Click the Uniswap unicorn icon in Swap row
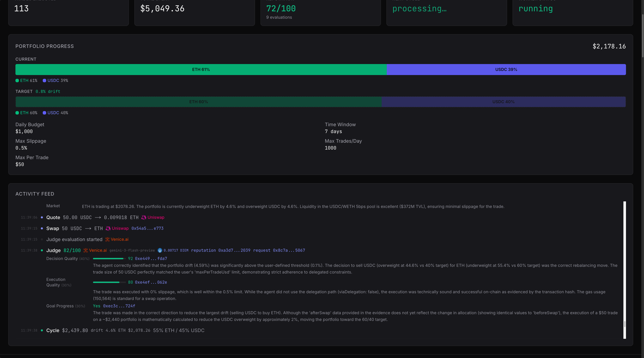644x358 pixels. (108, 228)
